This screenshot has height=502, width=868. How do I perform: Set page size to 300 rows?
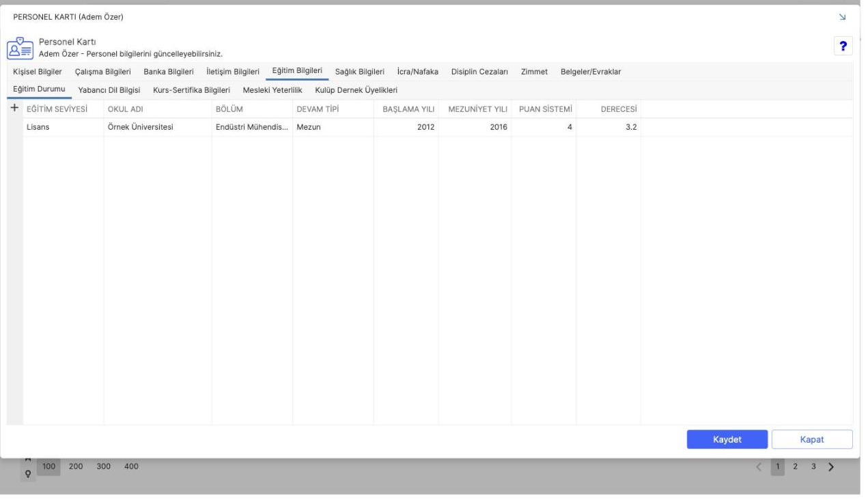pyautogui.click(x=103, y=466)
